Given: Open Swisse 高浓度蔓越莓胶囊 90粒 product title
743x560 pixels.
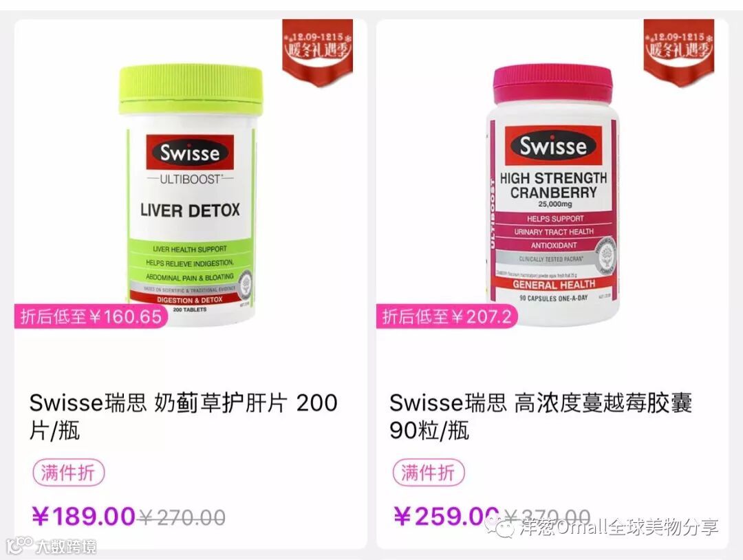Looking at the screenshot, I should 541,416.
